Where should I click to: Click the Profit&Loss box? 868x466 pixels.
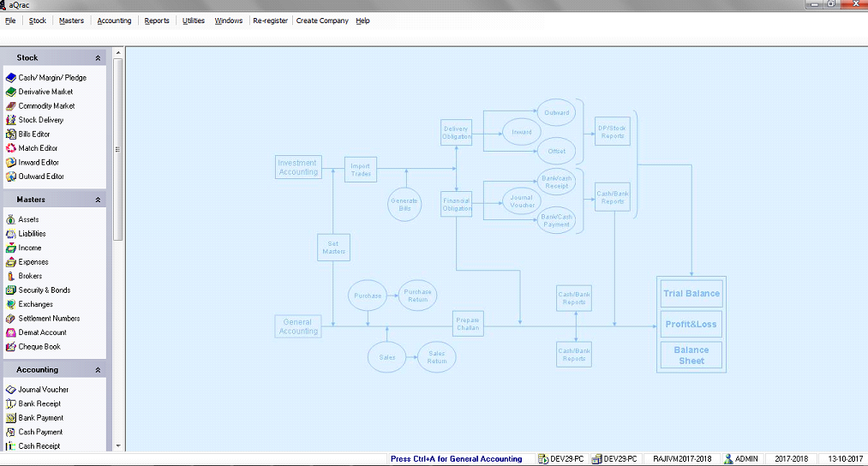pyautogui.click(x=691, y=324)
